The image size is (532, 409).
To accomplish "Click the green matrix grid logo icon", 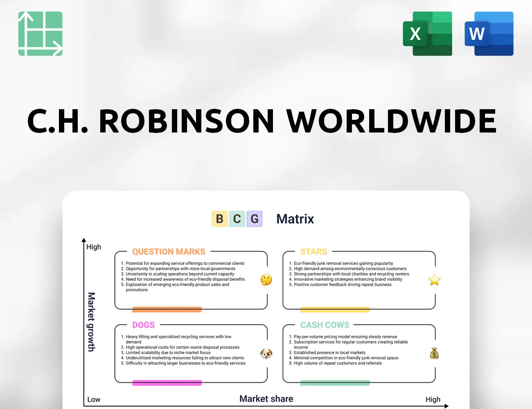I will coord(41,34).
